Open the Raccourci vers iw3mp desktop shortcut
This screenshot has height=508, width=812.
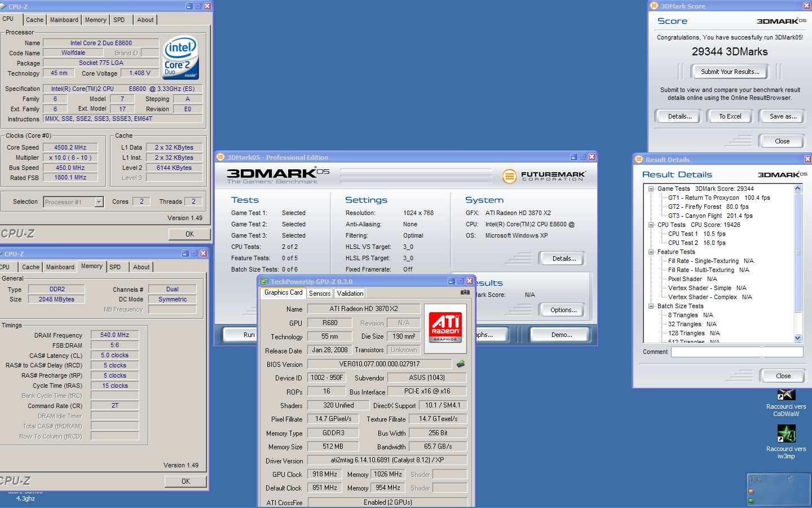(786, 442)
